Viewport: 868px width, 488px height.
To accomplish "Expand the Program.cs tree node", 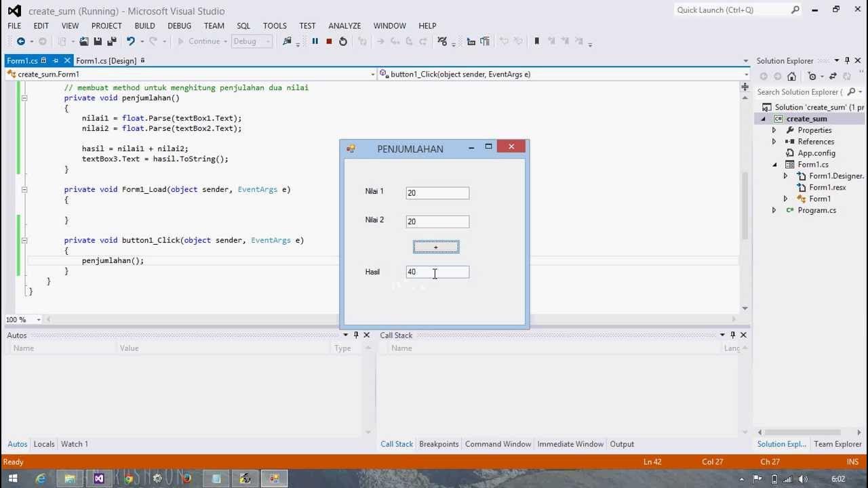I will pos(774,211).
